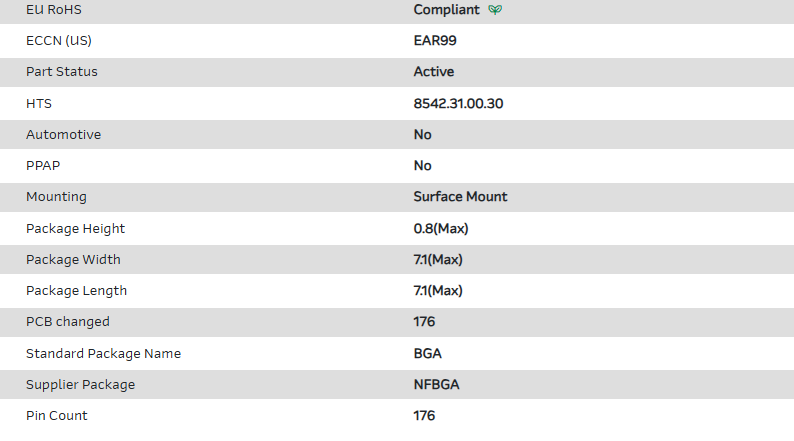Click the EAR99 ECCN value
This screenshot has width=794, height=441.
435,41
